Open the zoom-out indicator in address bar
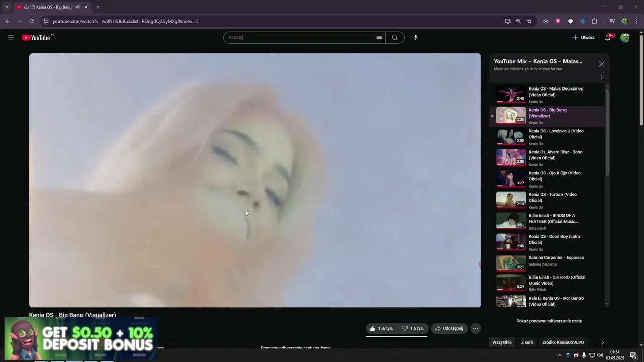Viewport: 644px width, 362px height. point(518,21)
